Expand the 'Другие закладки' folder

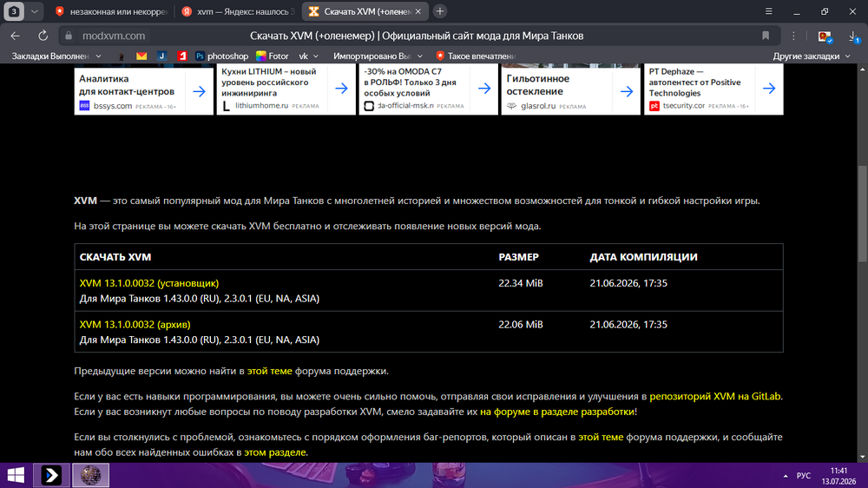tap(811, 56)
